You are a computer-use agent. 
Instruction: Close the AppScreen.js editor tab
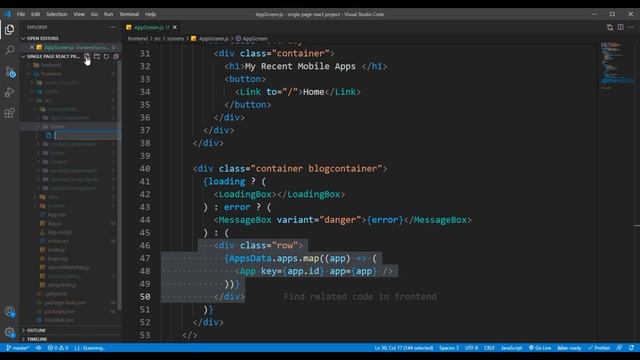pos(175,27)
